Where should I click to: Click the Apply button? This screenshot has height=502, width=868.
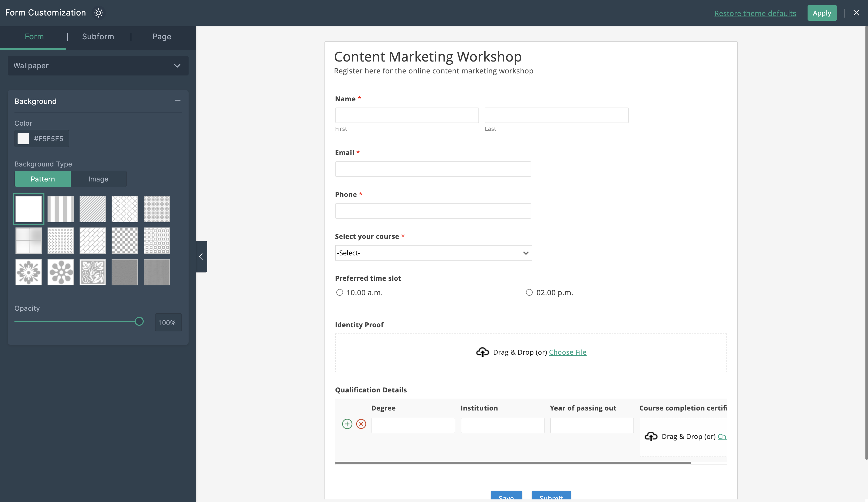822,13
